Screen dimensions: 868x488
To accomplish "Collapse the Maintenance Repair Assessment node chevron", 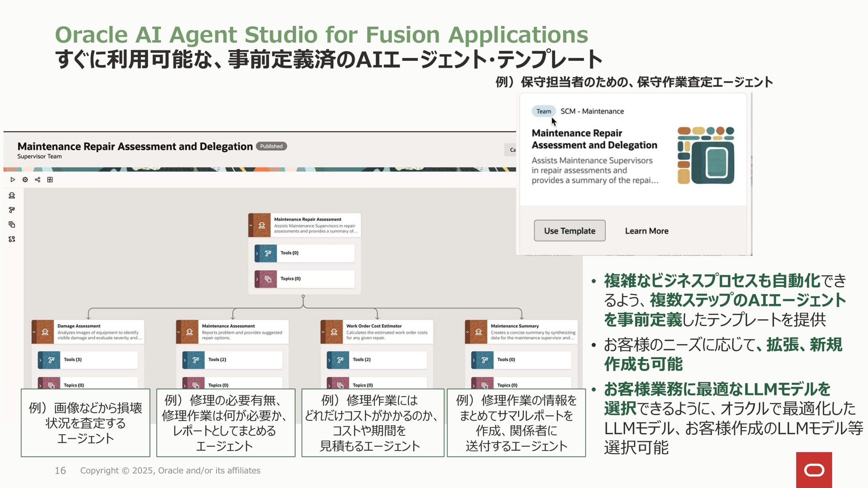I will tap(251, 225).
